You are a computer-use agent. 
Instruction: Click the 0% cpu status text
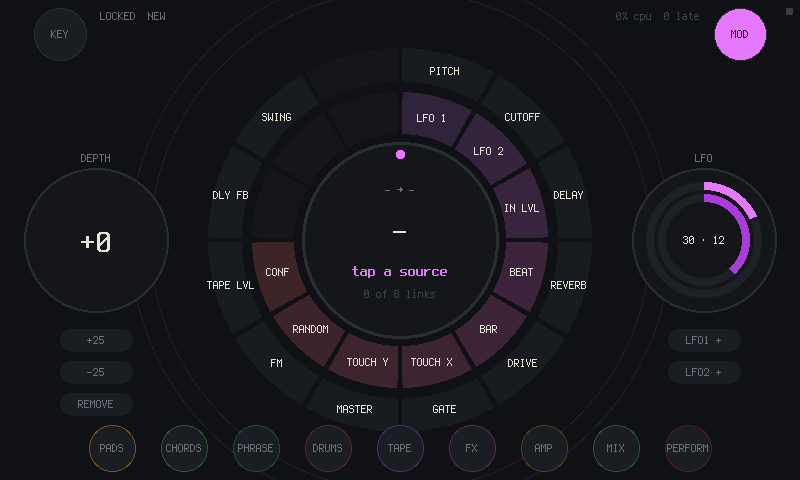633,16
